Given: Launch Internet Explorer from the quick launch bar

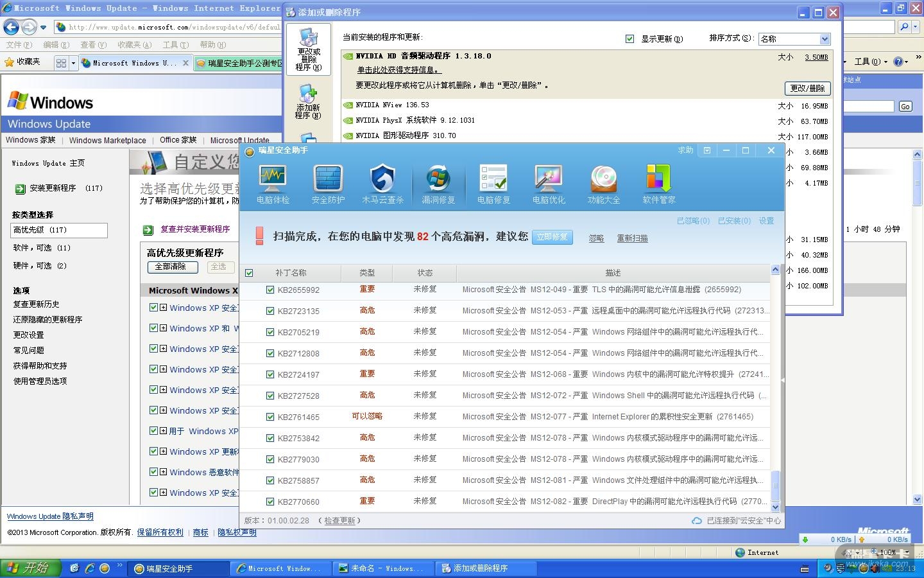Looking at the screenshot, I should 90,568.
